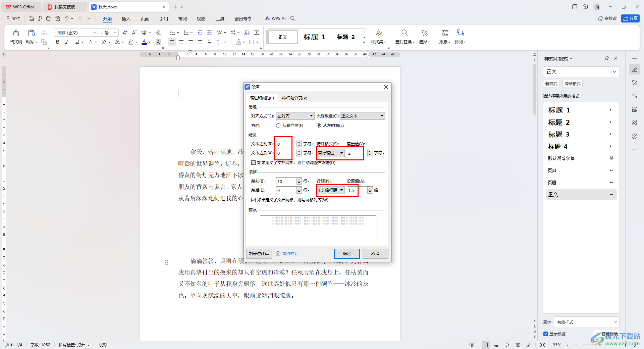Open the Find and Replace tool

405,36
